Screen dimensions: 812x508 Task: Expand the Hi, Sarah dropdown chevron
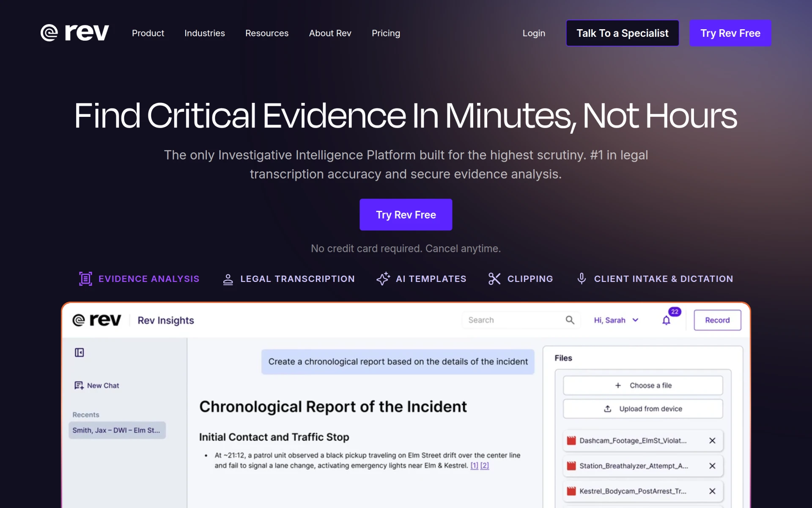tap(635, 320)
